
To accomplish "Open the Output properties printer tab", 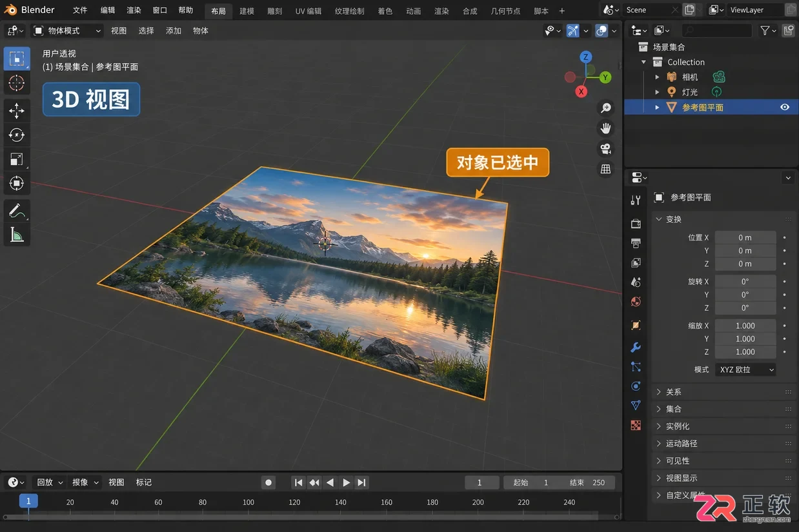I will pos(636,243).
